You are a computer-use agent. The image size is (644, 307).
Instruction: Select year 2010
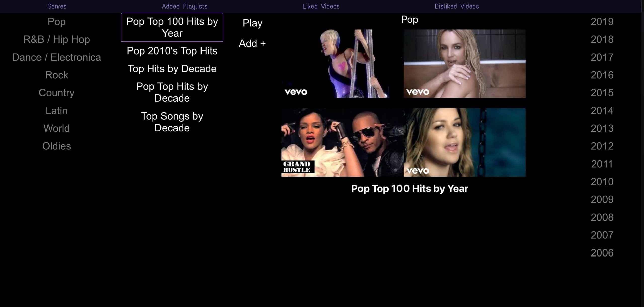[602, 182]
